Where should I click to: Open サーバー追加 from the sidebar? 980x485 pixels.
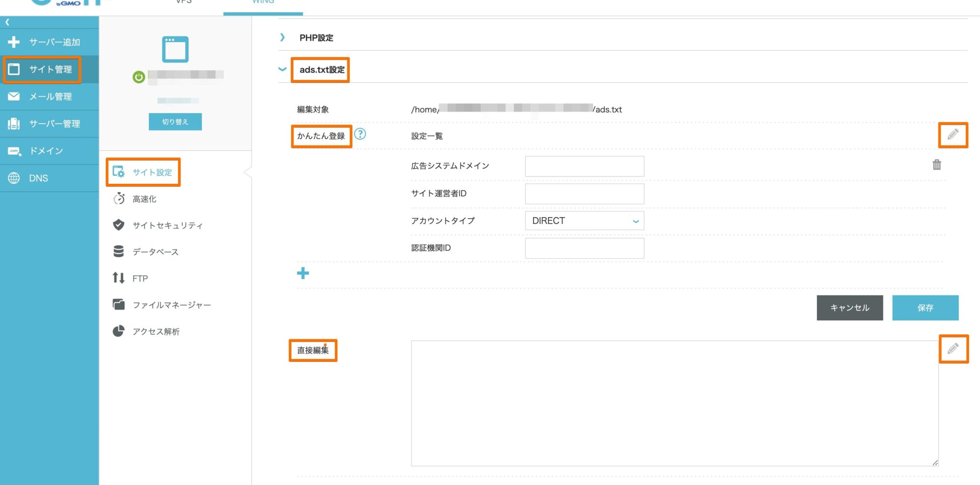50,42
